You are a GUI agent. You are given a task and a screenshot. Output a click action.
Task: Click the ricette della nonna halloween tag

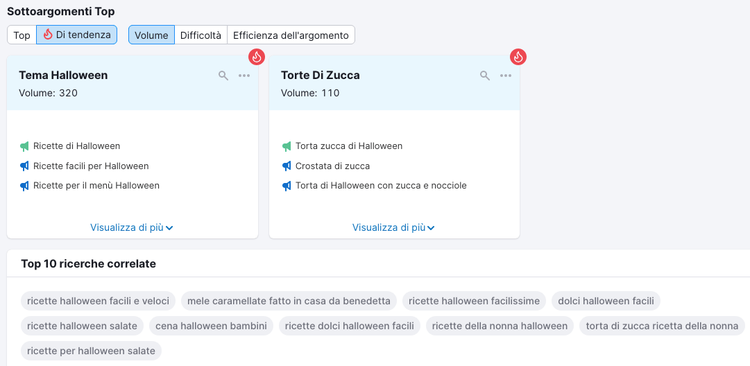(499, 326)
